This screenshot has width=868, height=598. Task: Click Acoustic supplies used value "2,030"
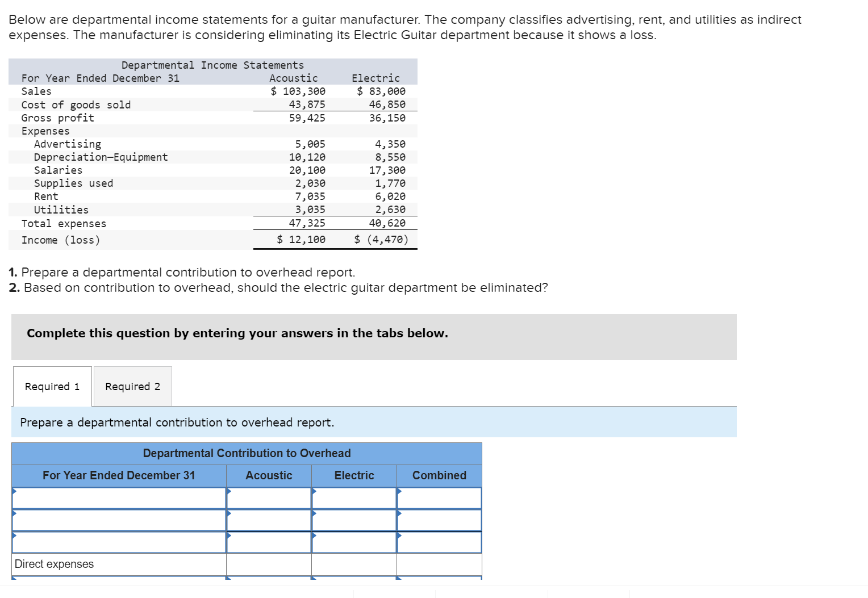(x=310, y=183)
